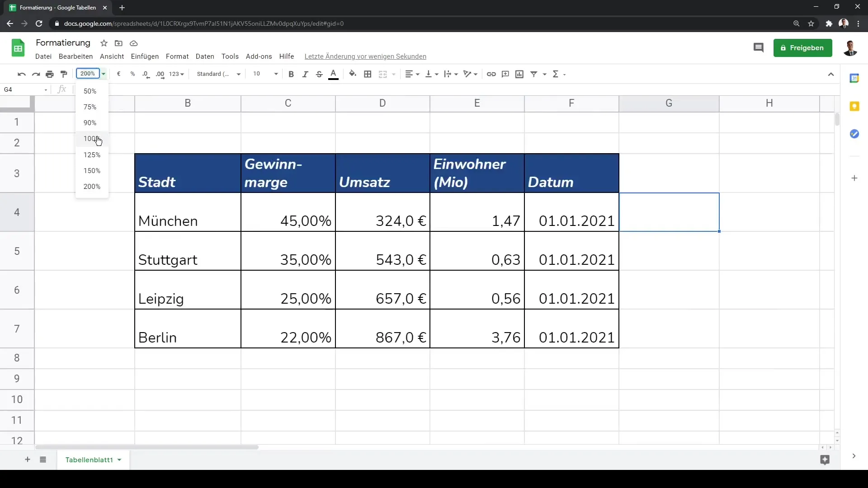This screenshot has width=868, height=488.
Task: Open fill color picker
Action: click(x=353, y=74)
